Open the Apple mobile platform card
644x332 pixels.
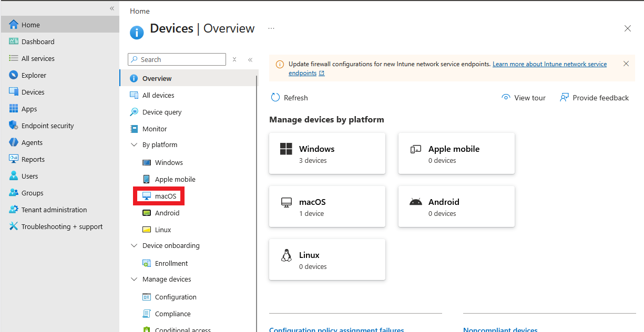click(x=456, y=153)
